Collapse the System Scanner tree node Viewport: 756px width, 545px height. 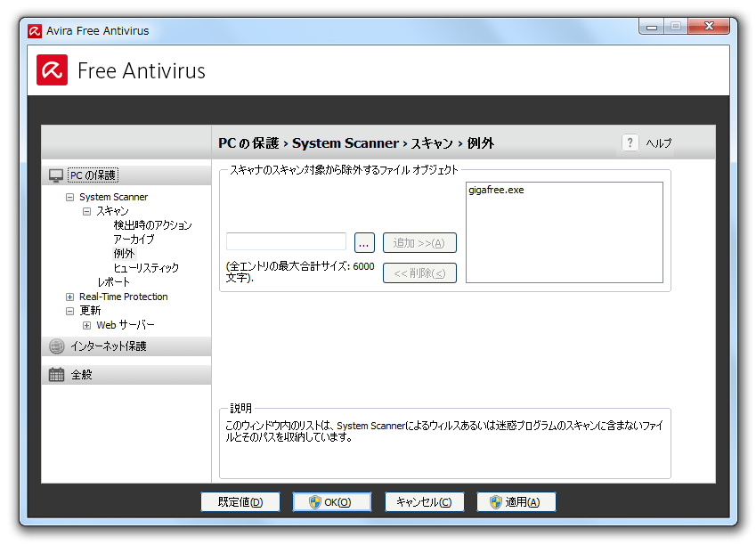pyautogui.click(x=70, y=197)
